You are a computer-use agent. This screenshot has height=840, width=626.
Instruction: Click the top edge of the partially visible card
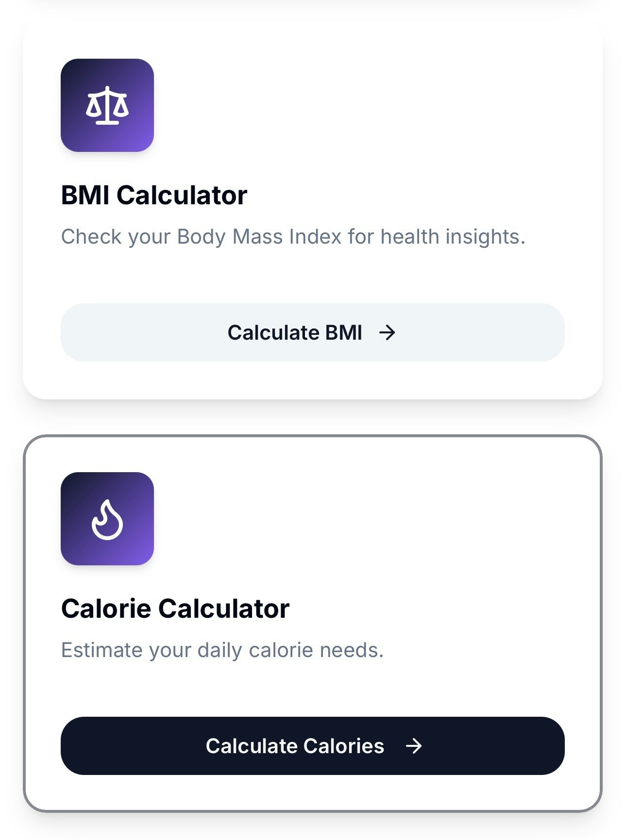pyautogui.click(x=312, y=4)
